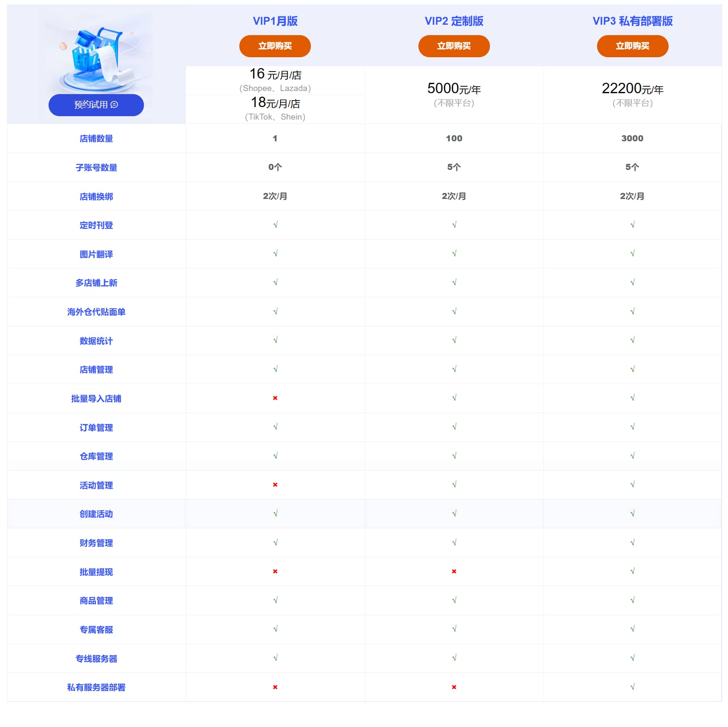Screen dimensions: 728x727
Task: Click the 海外仓代贴面单 row label
Action: (x=95, y=312)
